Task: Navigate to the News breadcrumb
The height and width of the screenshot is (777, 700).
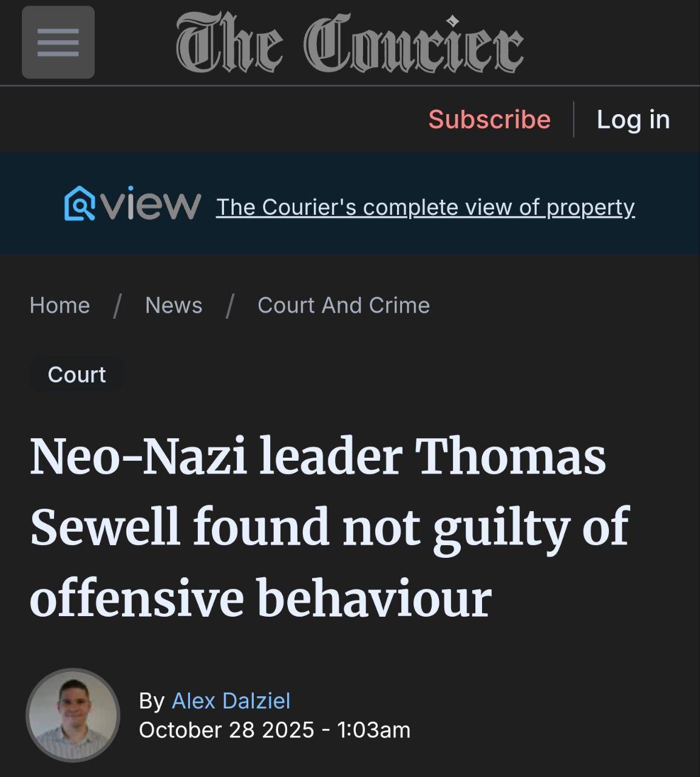Action: click(x=174, y=305)
